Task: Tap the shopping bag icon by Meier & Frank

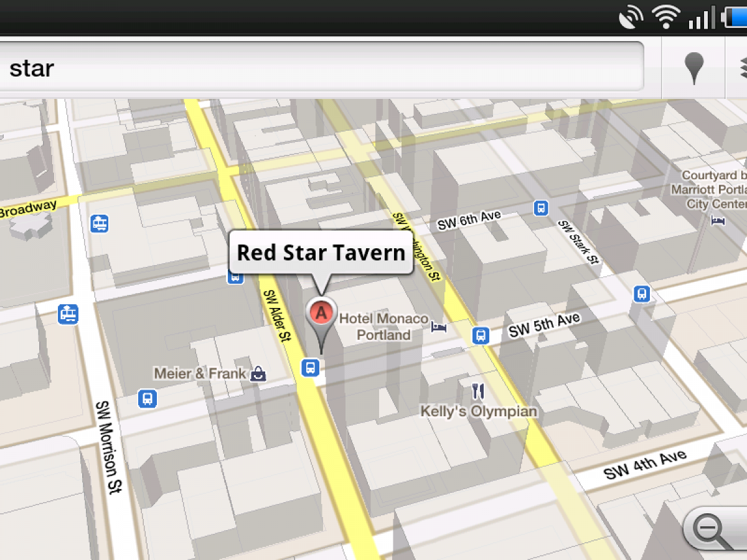Action: click(258, 373)
